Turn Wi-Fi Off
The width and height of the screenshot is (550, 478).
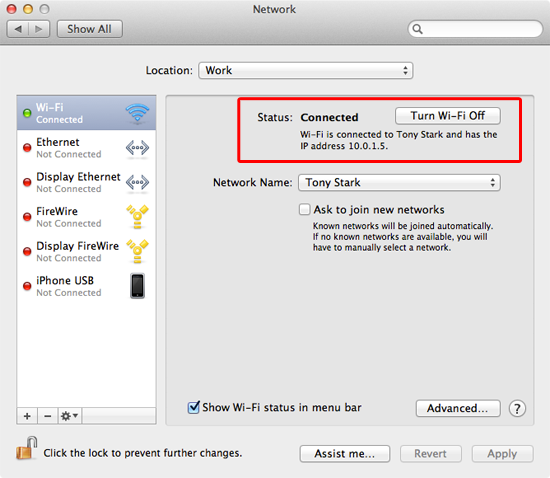[x=448, y=116]
